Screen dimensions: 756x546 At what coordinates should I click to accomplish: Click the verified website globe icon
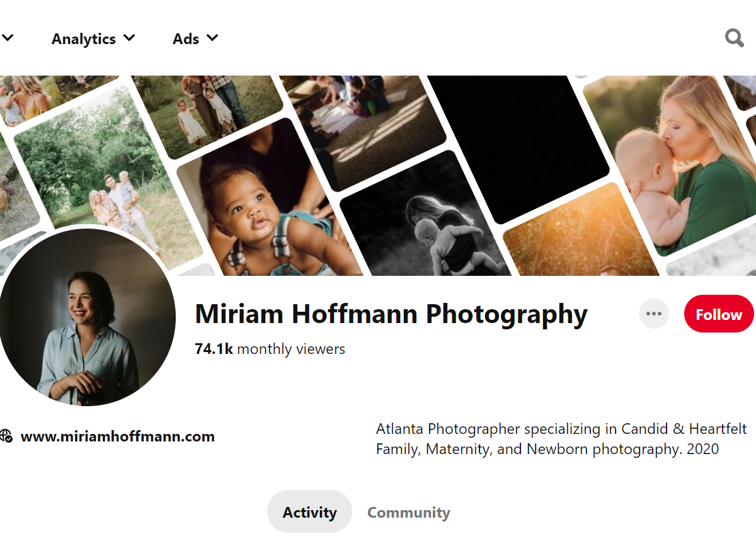(6, 436)
